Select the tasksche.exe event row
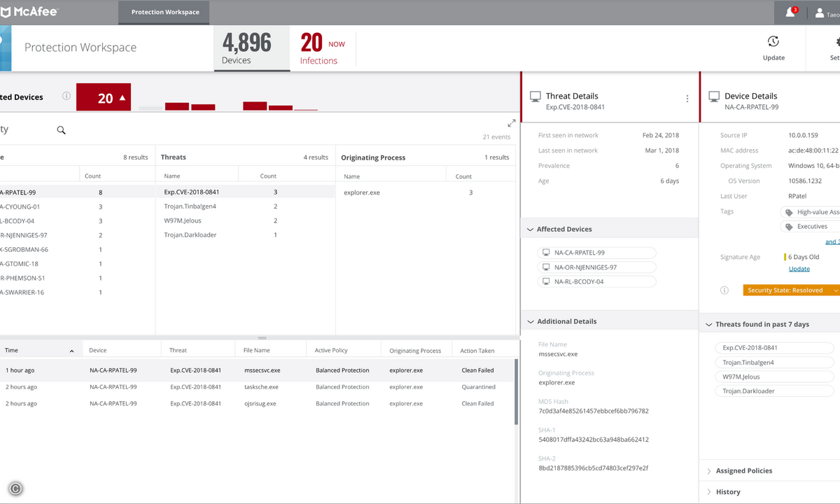Image resolution: width=840 pixels, height=504 pixels. click(257, 387)
